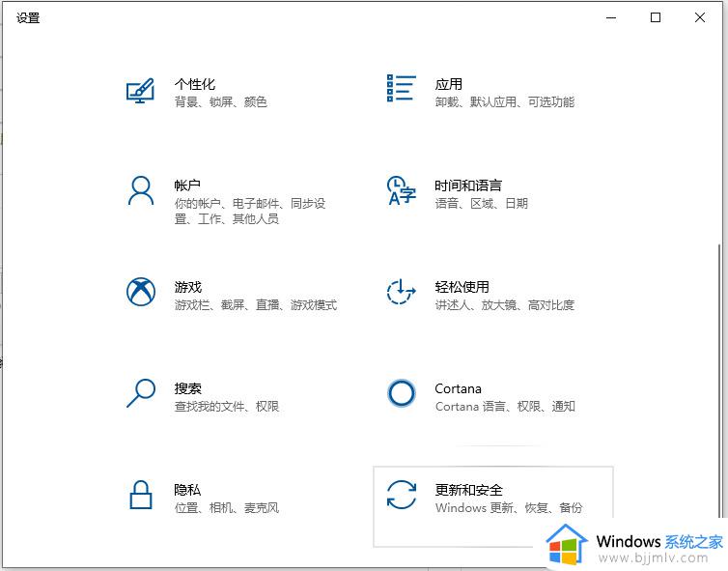Click description 讲述人、放大镜、高对比度

point(505,304)
